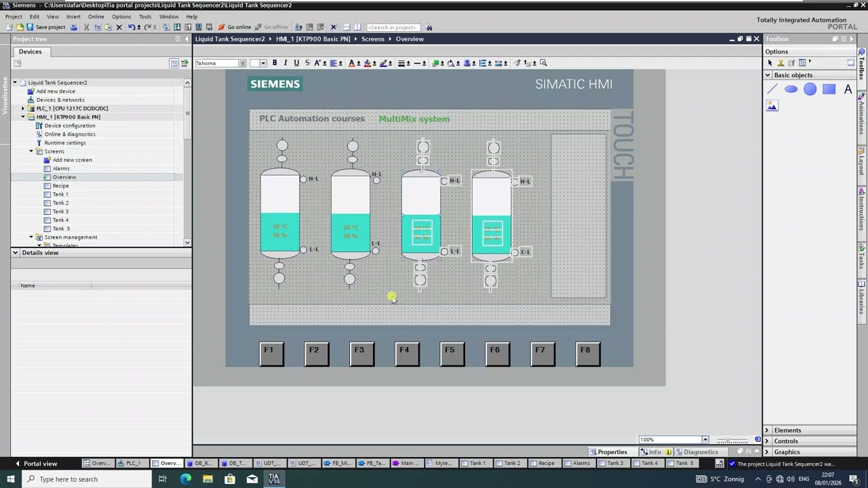Toggle Bold text formatting
This screenshot has width=868, height=488.
coord(275,63)
